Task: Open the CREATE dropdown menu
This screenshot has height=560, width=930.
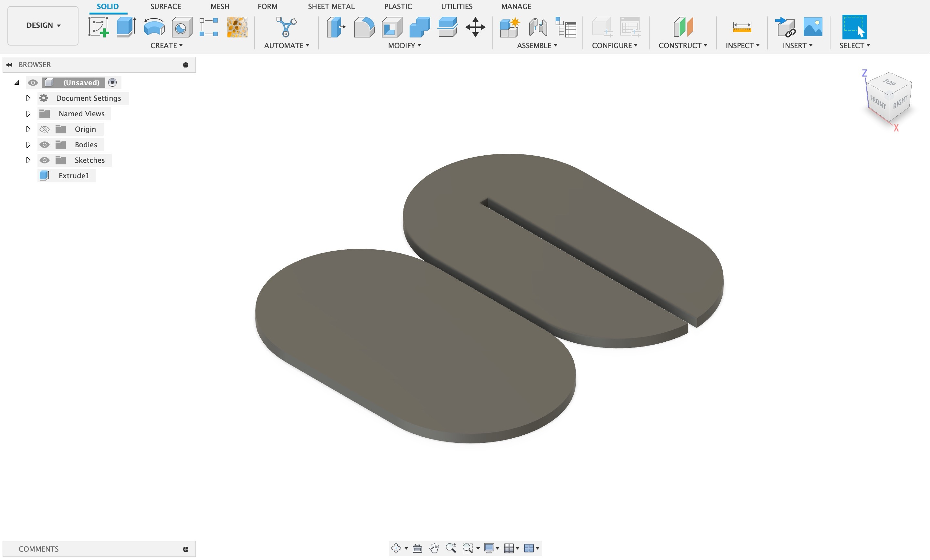Action: pyautogui.click(x=166, y=45)
